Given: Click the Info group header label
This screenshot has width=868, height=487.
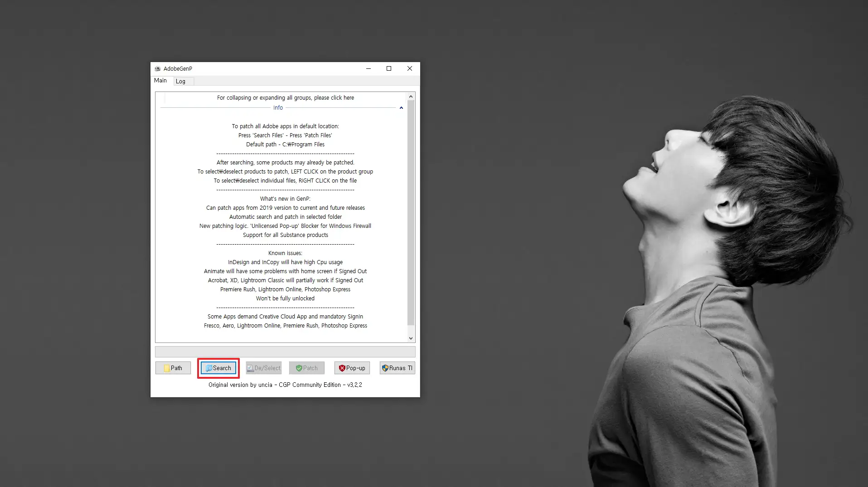Looking at the screenshot, I should (278, 108).
